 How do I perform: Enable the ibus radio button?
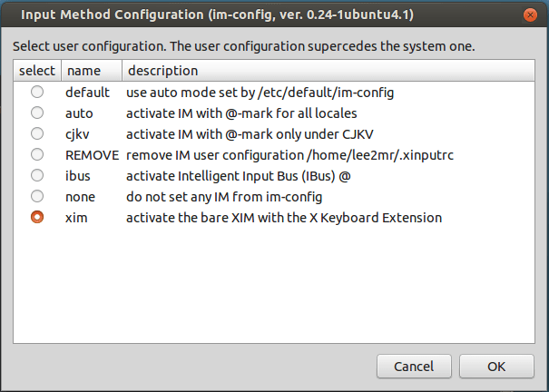click(x=37, y=175)
